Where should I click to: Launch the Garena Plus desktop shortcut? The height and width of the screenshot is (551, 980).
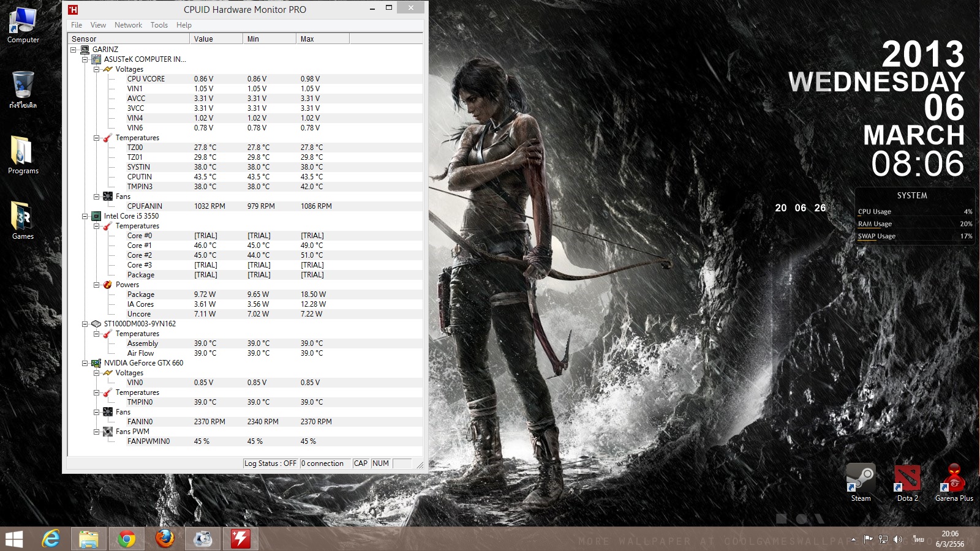pyautogui.click(x=954, y=482)
